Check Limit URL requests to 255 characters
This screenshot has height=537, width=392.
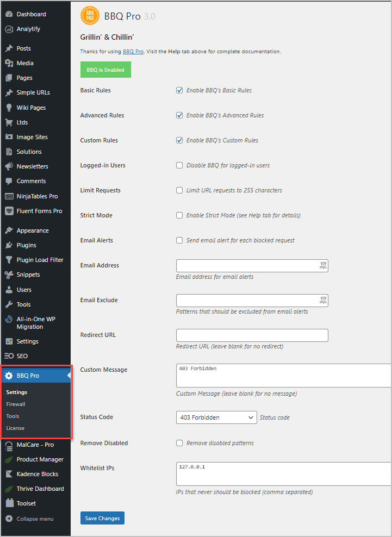pos(179,190)
